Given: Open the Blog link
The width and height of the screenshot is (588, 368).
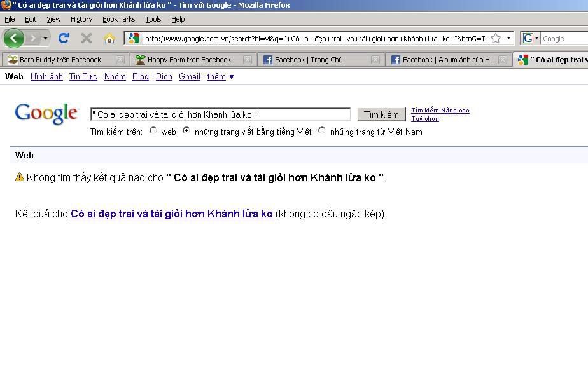Looking at the screenshot, I should coord(141,77).
